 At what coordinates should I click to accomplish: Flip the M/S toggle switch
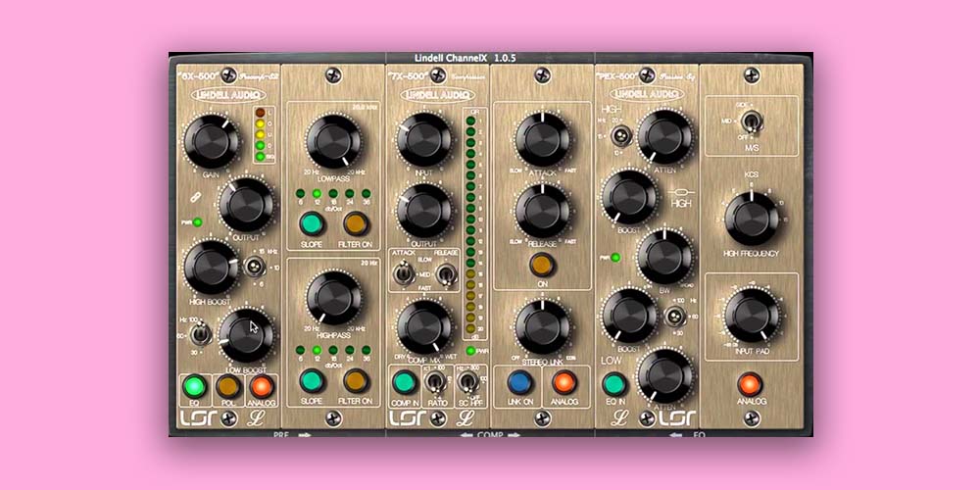752,122
